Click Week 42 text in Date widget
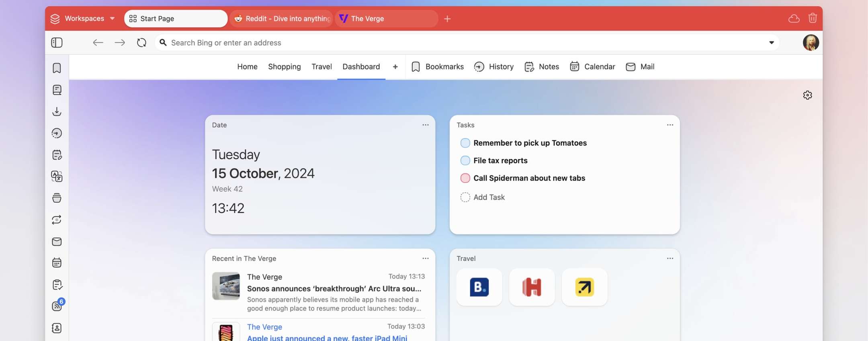The image size is (868, 341). tap(227, 189)
